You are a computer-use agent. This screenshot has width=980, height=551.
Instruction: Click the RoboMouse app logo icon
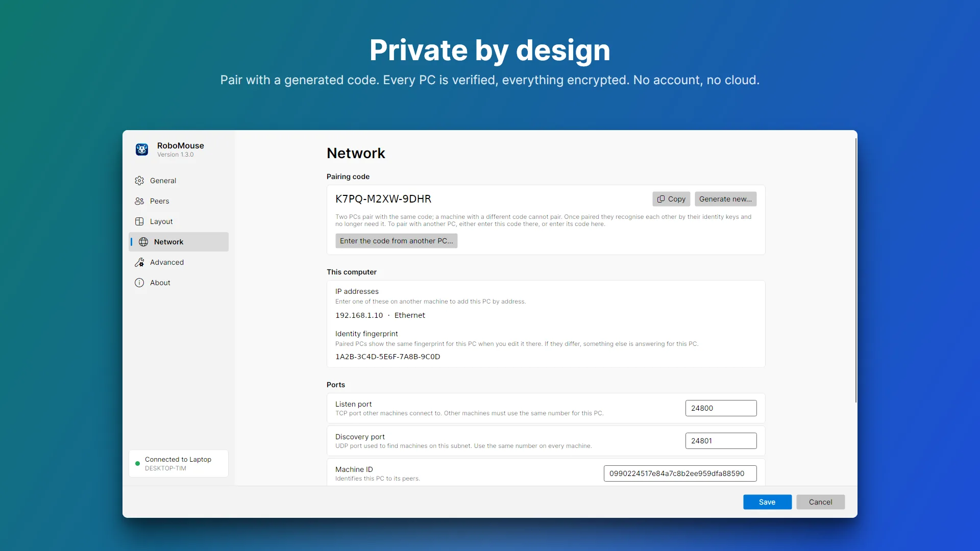(x=142, y=149)
